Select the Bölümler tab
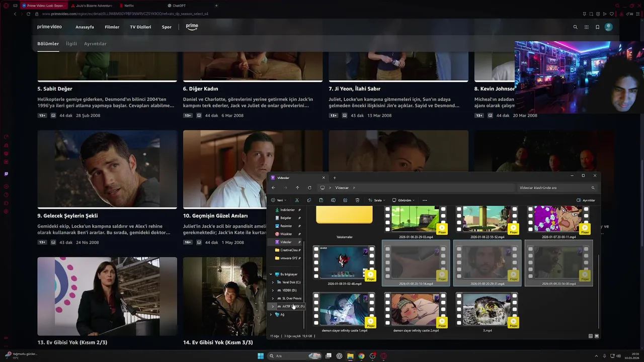 point(48,44)
